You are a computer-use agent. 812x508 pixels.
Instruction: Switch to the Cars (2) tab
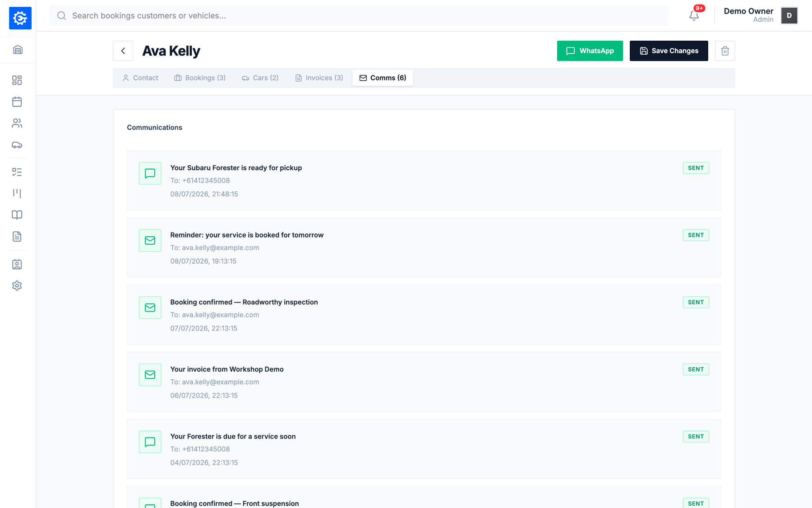click(x=260, y=78)
